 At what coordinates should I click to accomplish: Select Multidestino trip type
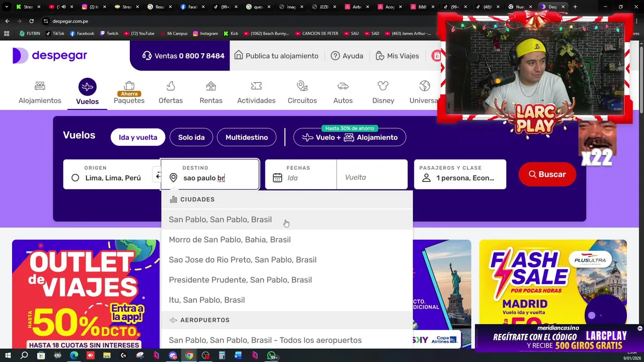coord(247,137)
